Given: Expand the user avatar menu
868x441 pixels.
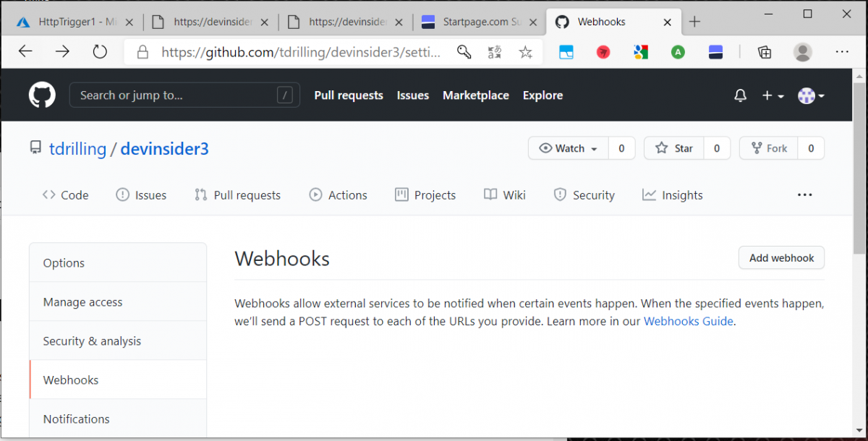Looking at the screenshot, I should 811,95.
